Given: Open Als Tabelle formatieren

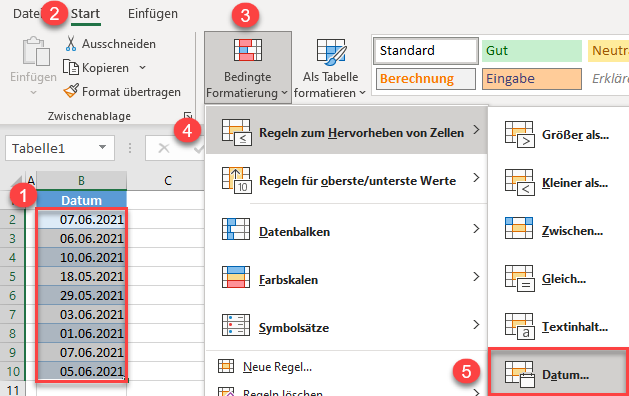Looking at the screenshot, I should pyautogui.click(x=330, y=68).
